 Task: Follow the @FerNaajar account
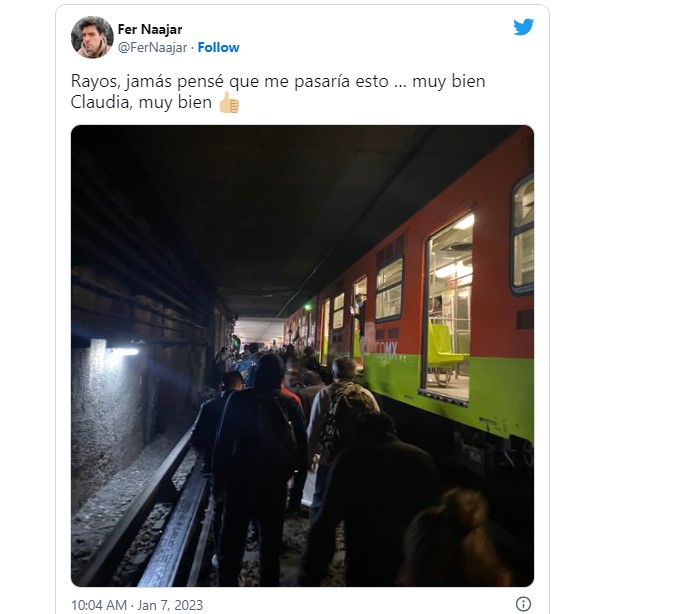coord(218,47)
